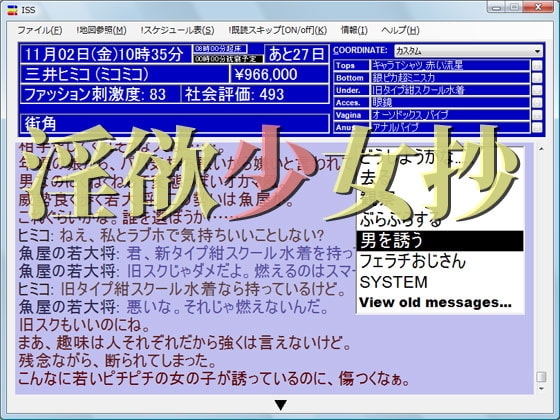Viewport: 560px width, 420px height.
Task: Click the message scrollbar down arrow
Action: click(x=541, y=389)
